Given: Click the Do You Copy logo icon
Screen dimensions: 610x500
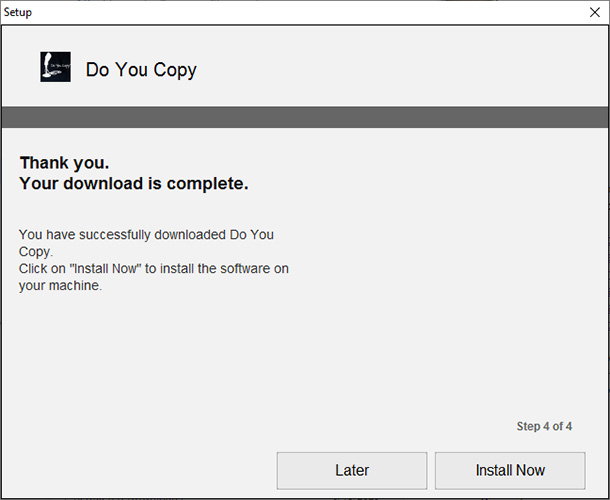Looking at the screenshot, I should pos(55,67).
